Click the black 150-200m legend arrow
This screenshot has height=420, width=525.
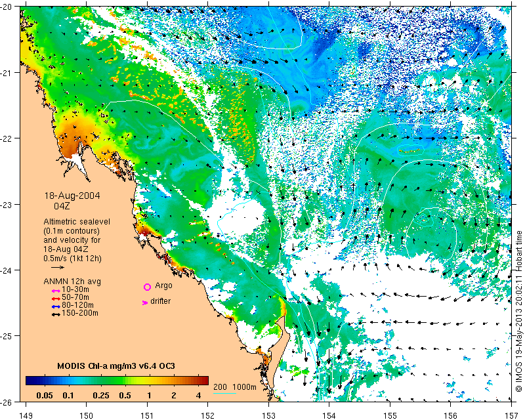56,314
